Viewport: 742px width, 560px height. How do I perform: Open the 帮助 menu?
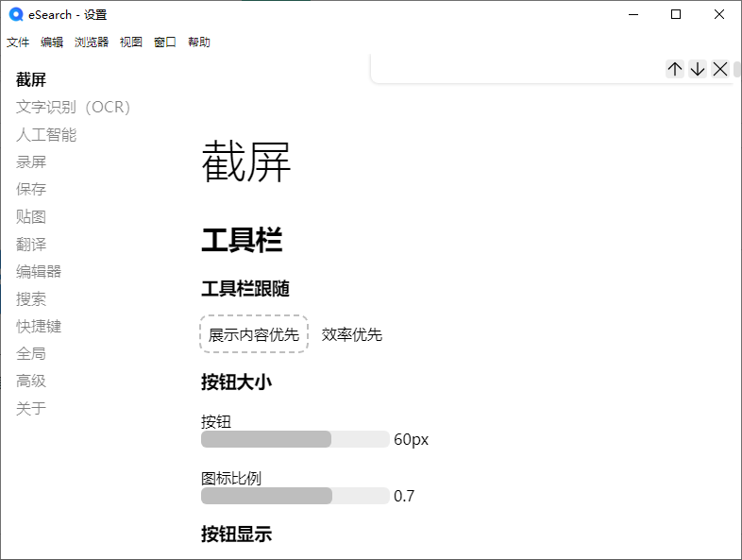[199, 42]
